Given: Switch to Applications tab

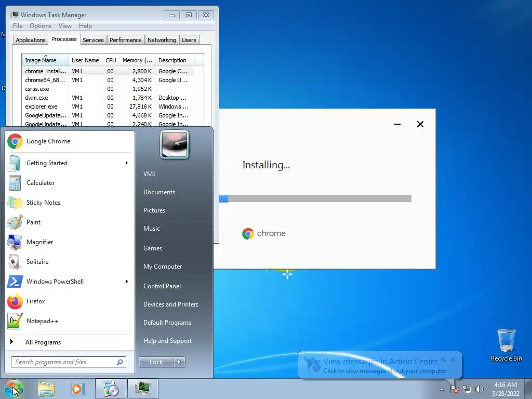Looking at the screenshot, I should pyautogui.click(x=31, y=40).
